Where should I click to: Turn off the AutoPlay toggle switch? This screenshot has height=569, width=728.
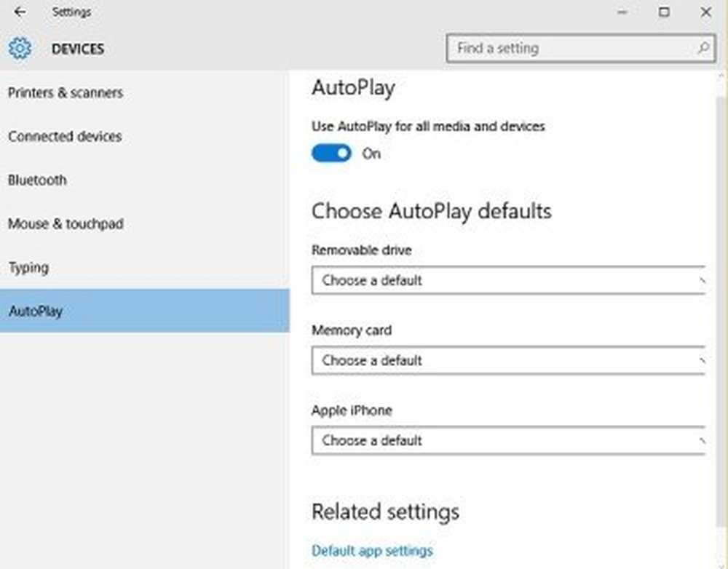tap(331, 153)
